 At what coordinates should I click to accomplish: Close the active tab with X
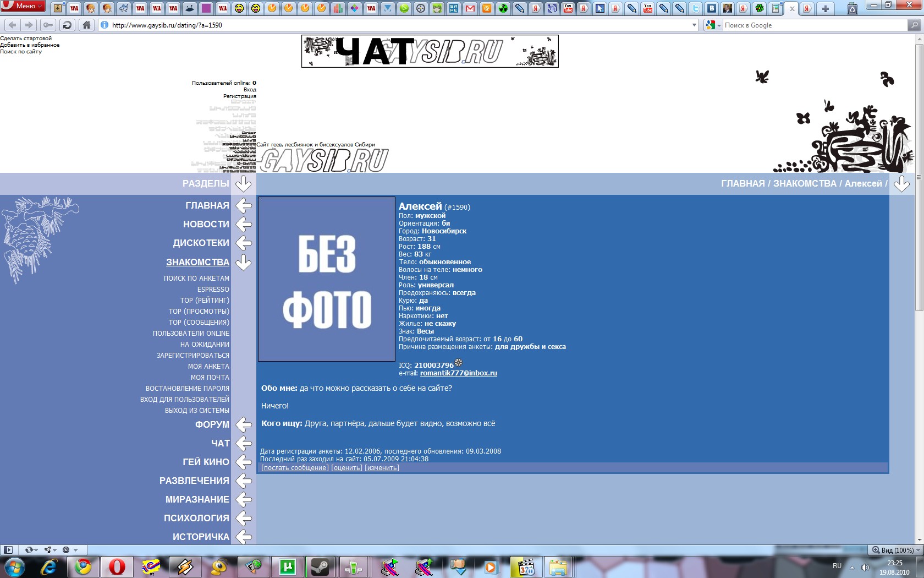(792, 8)
